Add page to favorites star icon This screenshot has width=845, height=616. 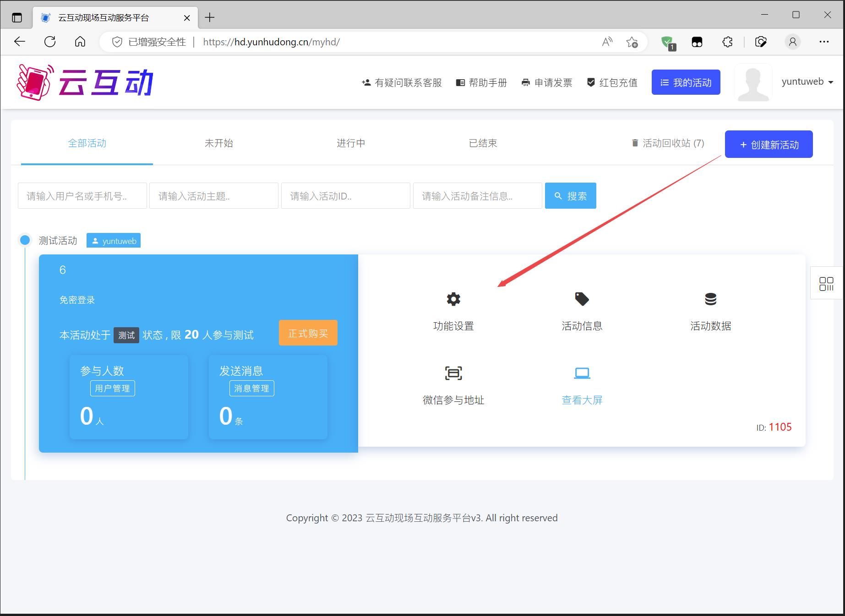click(632, 42)
